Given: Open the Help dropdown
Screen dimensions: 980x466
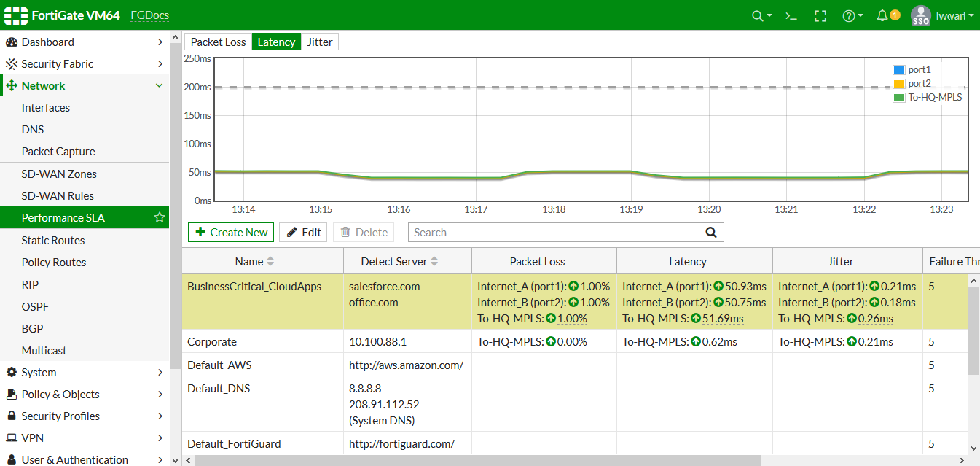Looking at the screenshot, I should pyautogui.click(x=850, y=15).
